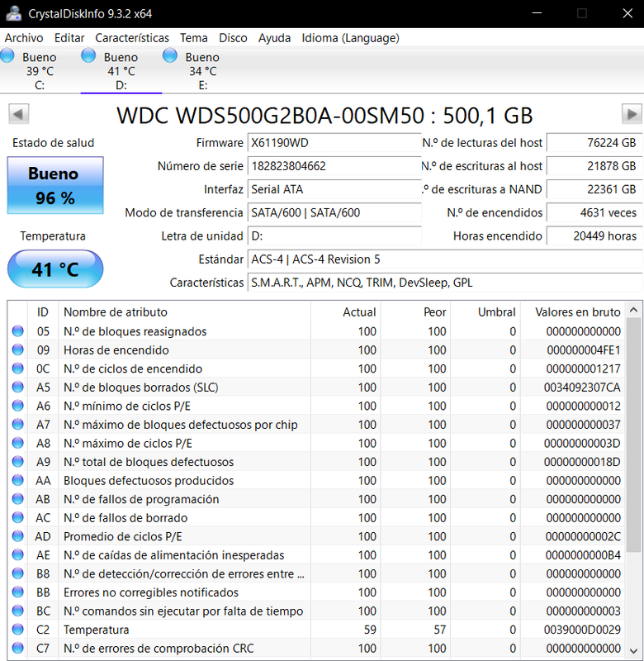Screen dimensions: 644x661
Task: Click scrollbar down arrow in attribute list
Action: pyautogui.click(x=633, y=651)
